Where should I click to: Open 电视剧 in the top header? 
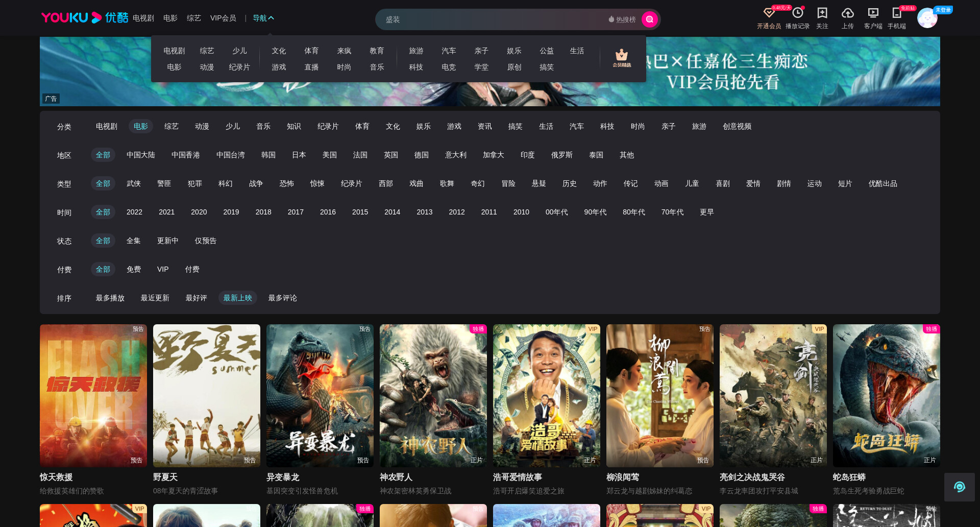point(143,18)
